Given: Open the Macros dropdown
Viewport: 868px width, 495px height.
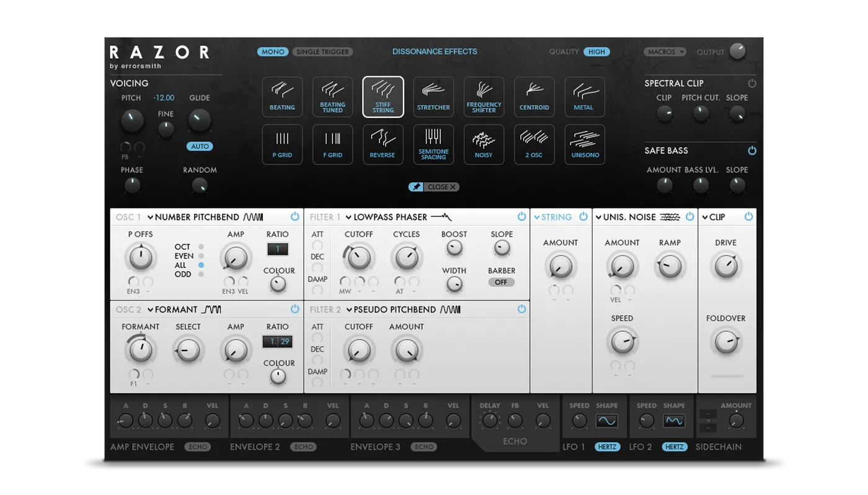Looking at the screenshot, I should click(x=665, y=52).
